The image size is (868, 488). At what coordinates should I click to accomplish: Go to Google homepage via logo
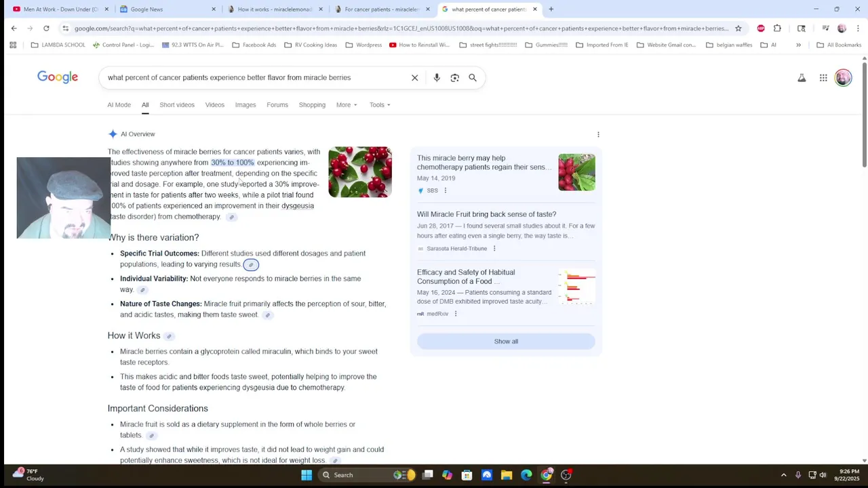pos(58,77)
